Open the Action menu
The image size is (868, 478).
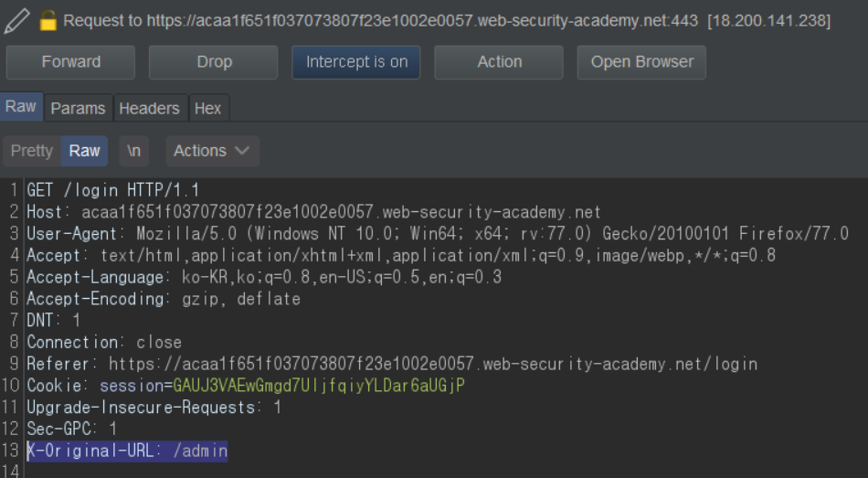[x=499, y=62]
